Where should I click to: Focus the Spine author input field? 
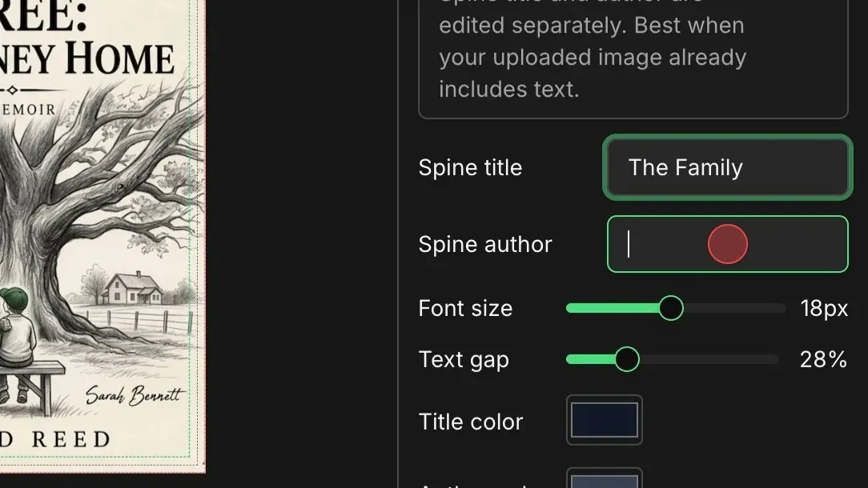click(727, 244)
